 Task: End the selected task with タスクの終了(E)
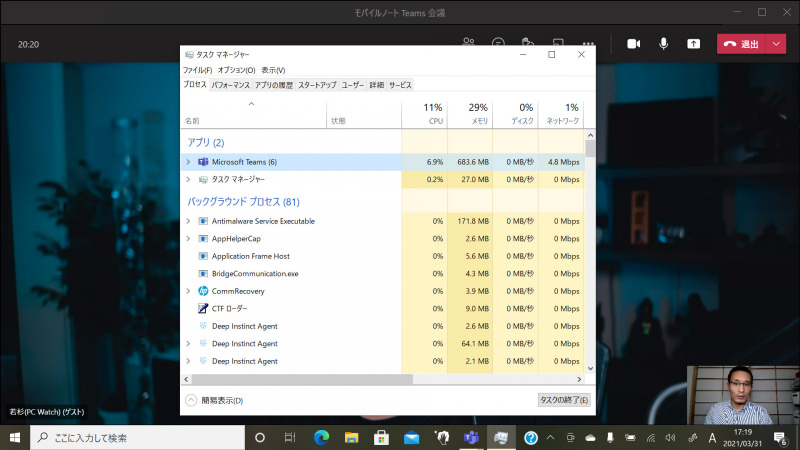pos(564,400)
